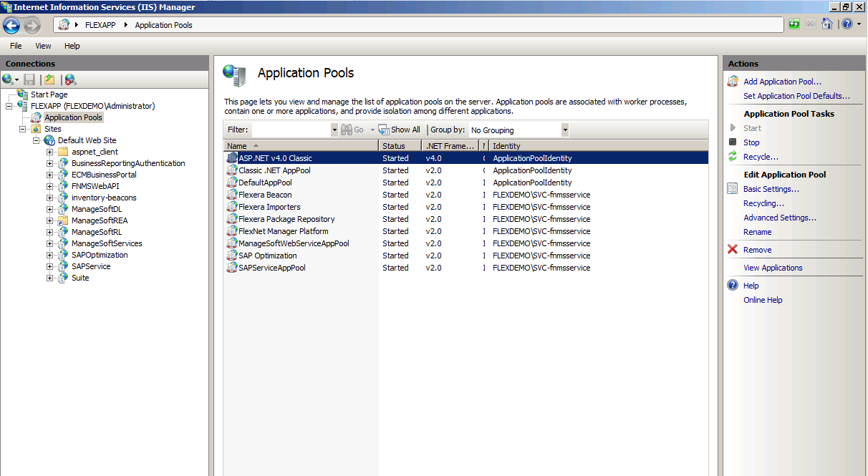Click the red Remove X icon

coord(733,250)
